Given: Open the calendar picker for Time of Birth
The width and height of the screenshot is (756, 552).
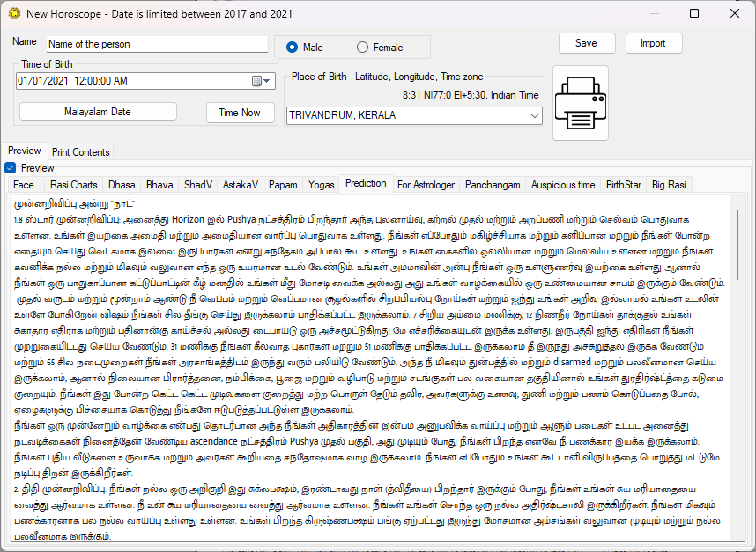Looking at the screenshot, I should [x=262, y=81].
